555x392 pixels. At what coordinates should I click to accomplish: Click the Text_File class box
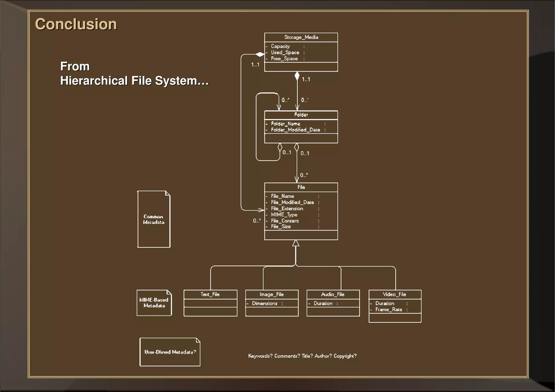click(210, 294)
